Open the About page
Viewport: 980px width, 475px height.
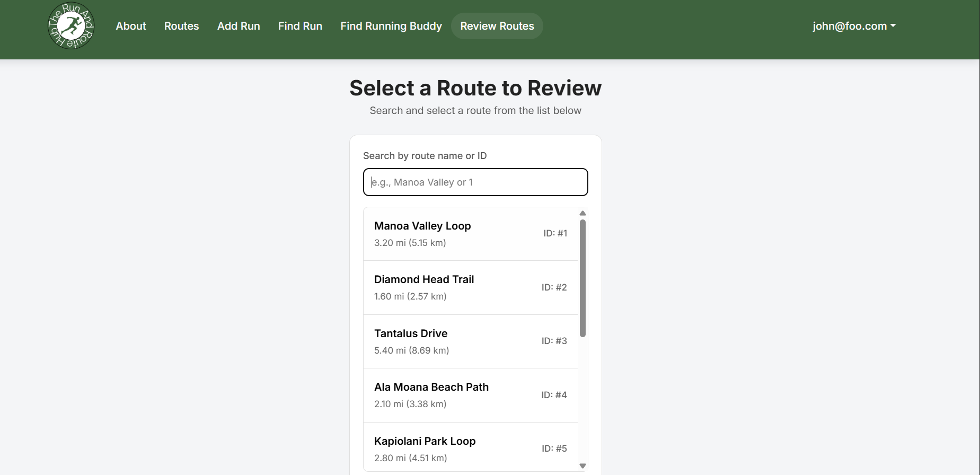[131, 26]
